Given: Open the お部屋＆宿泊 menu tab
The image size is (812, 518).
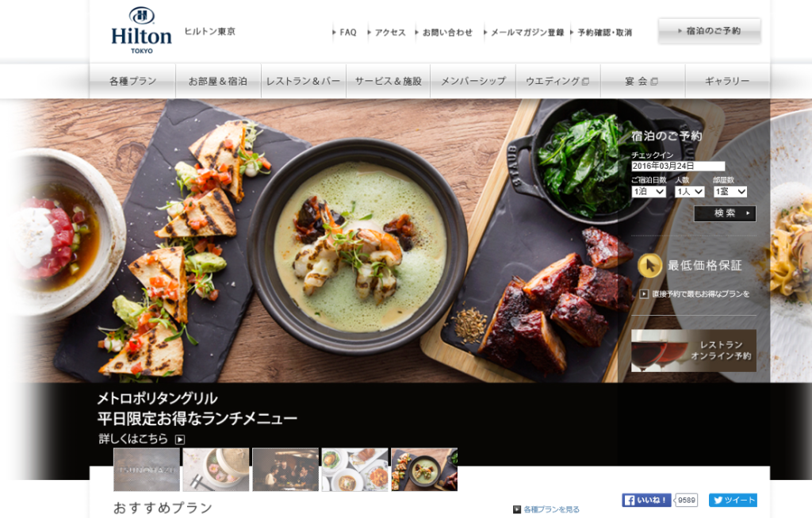Looking at the screenshot, I should click(x=218, y=81).
